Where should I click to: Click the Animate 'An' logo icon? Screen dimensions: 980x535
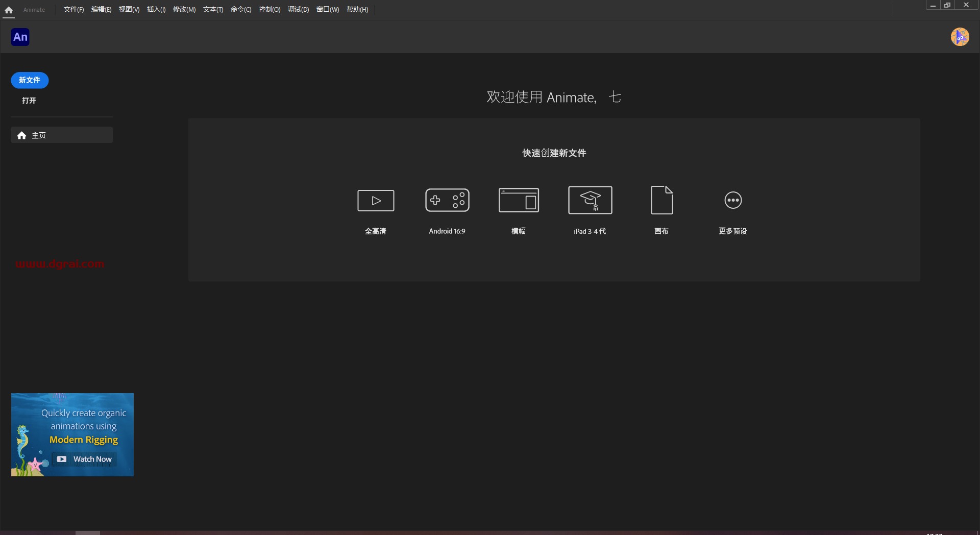click(x=20, y=37)
